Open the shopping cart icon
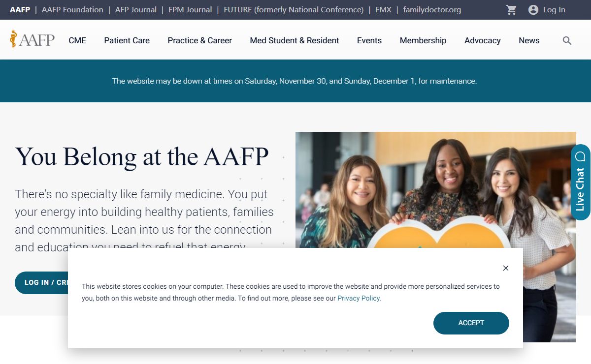 (x=512, y=10)
